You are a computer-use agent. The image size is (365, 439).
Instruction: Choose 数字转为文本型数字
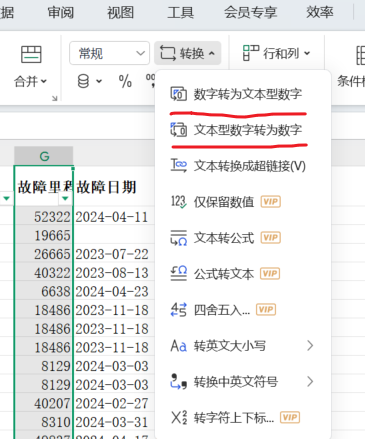[243, 94]
